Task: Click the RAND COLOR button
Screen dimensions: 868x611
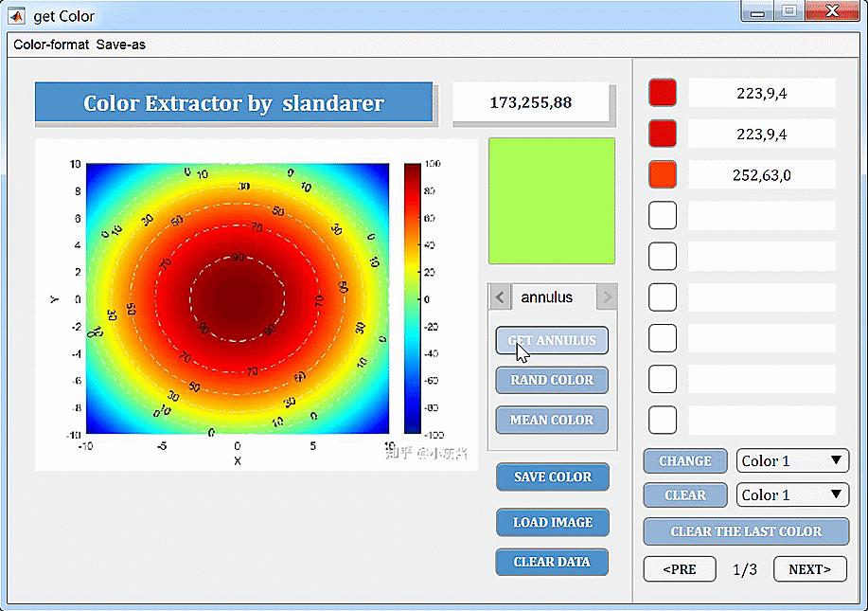Action: [552, 380]
